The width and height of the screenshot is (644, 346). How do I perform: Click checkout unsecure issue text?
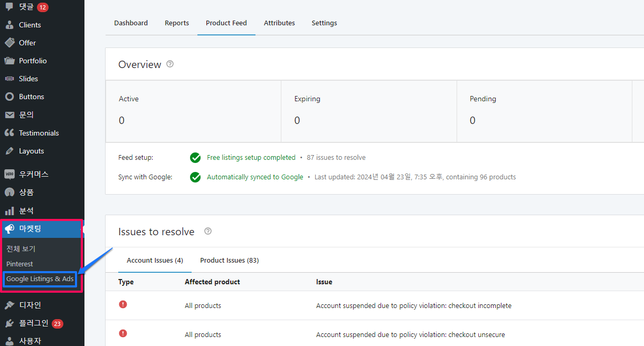[x=411, y=334]
